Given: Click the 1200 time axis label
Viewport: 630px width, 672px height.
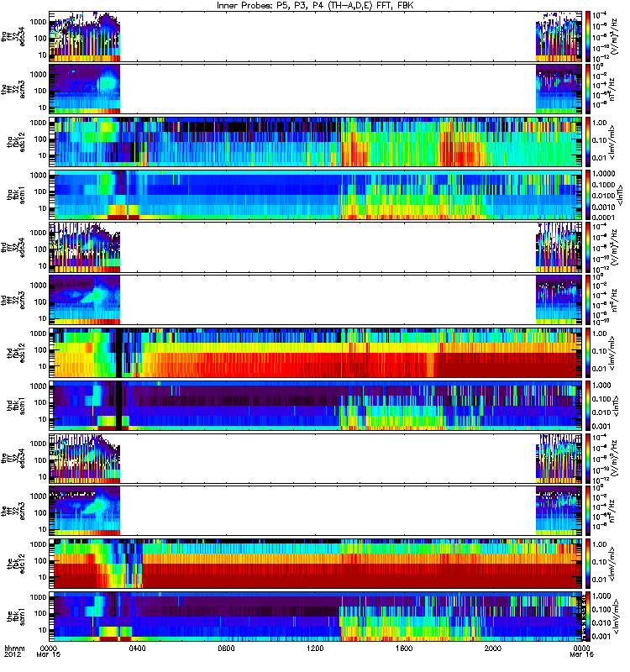Looking at the screenshot, I should pyautogui.click(x=315, y=648).
